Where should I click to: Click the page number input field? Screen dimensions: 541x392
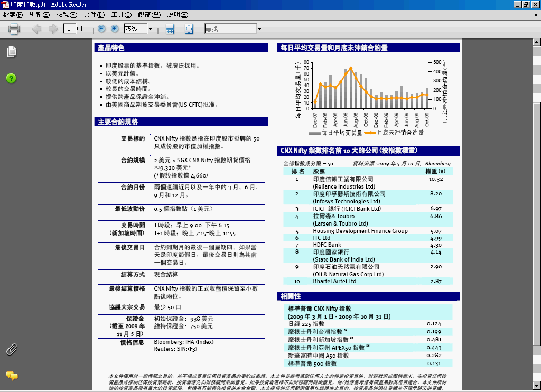pos(69,29)
